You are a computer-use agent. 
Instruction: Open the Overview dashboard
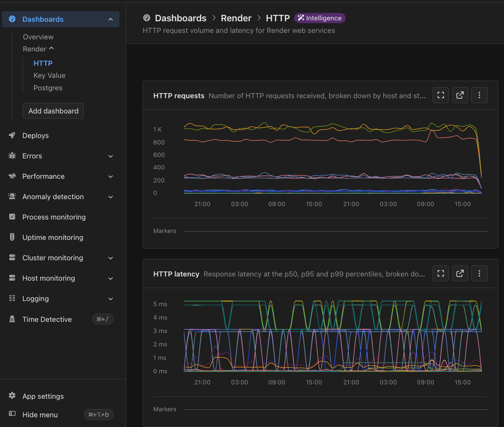coord(38,37)
